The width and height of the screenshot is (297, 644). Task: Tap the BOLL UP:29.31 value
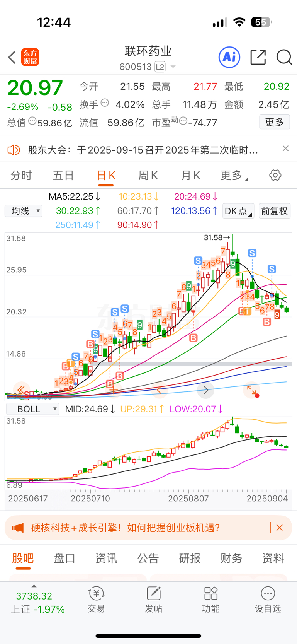(143, 409)
